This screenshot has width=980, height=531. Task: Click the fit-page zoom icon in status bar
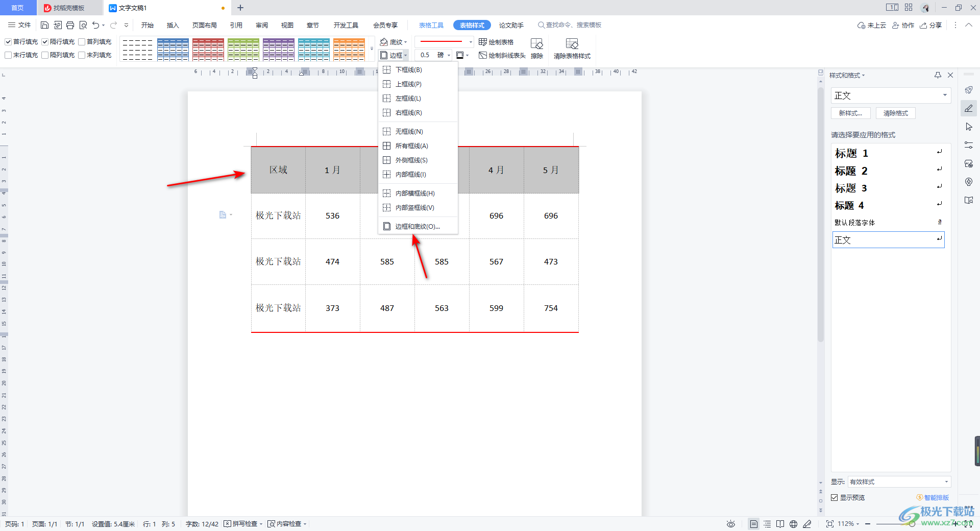(829, 524)
